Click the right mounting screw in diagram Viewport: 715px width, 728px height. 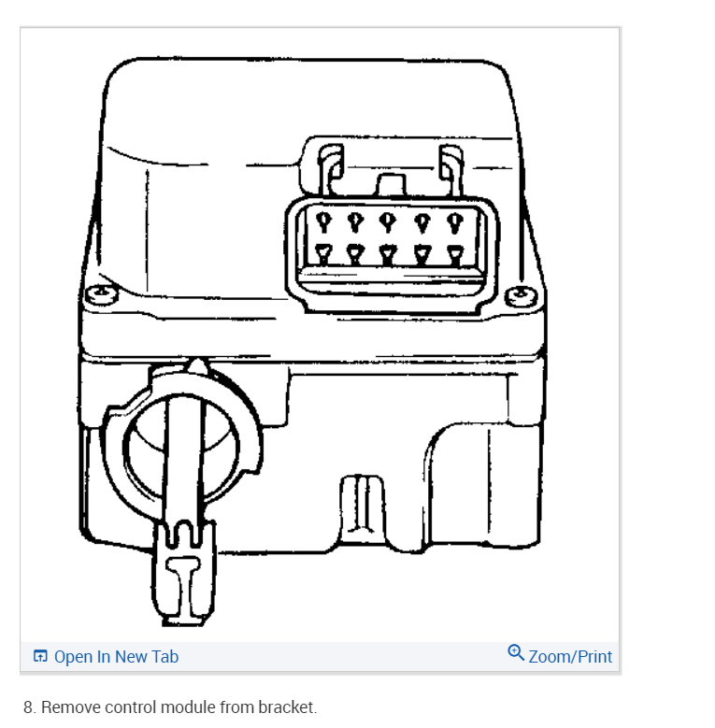coord(522,296)
